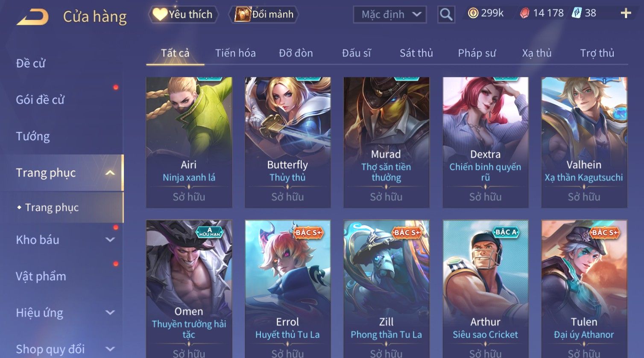Select Errol Huyết thủ Tu La card
The image size is (644, 358).
point(287,289)
